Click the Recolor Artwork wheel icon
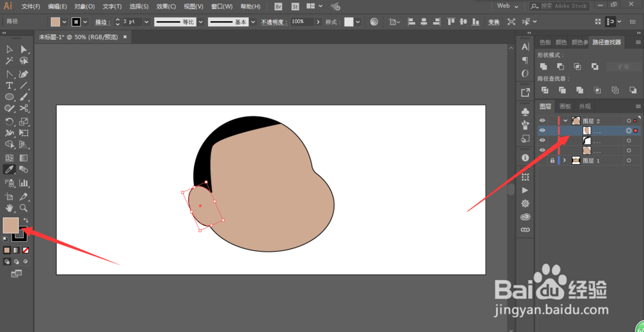The height and width of the screenshot is (332, 644). pos(374,22)
